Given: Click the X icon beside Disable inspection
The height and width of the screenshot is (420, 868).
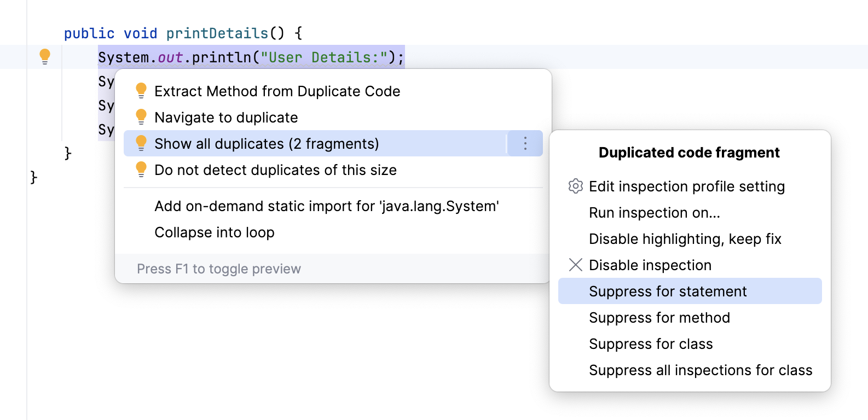Looking at the screenshot, I should click(x=575, y=265).
